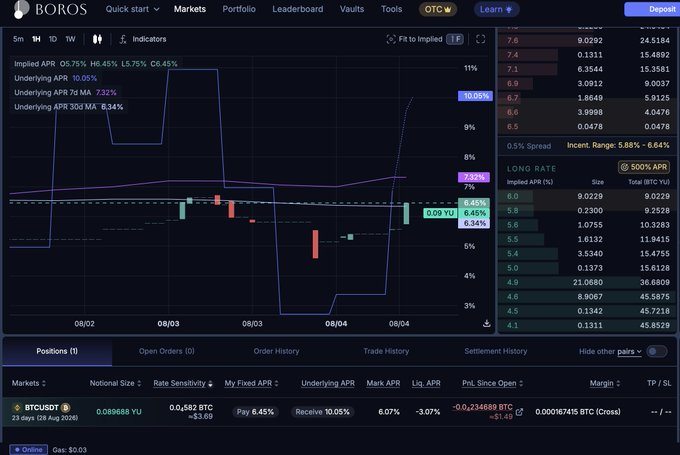The height and width of the screenshot is (455, 680).
Task: Toggle Hide other pairs switch
Action: click(657, 351)
